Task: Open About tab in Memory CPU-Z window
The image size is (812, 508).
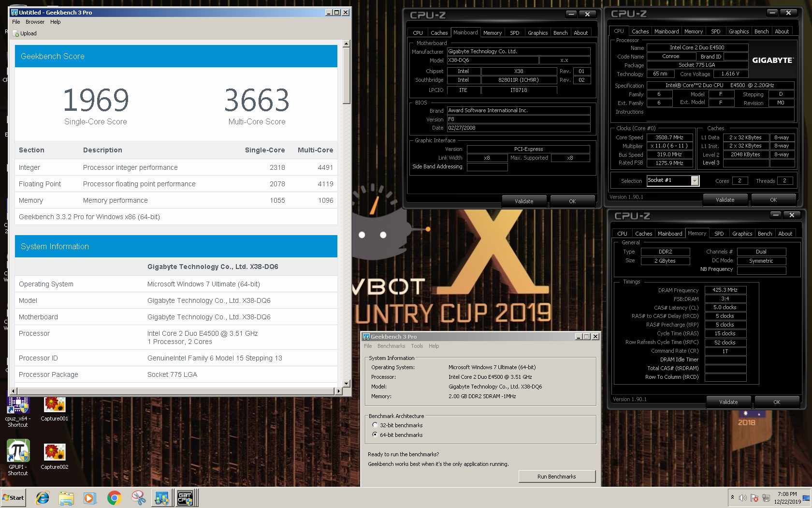Action: [785, 234]
